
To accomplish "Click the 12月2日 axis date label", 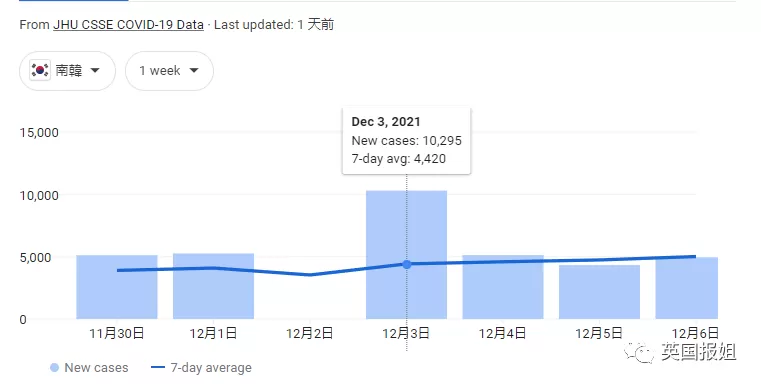I will tap(310, 334).
